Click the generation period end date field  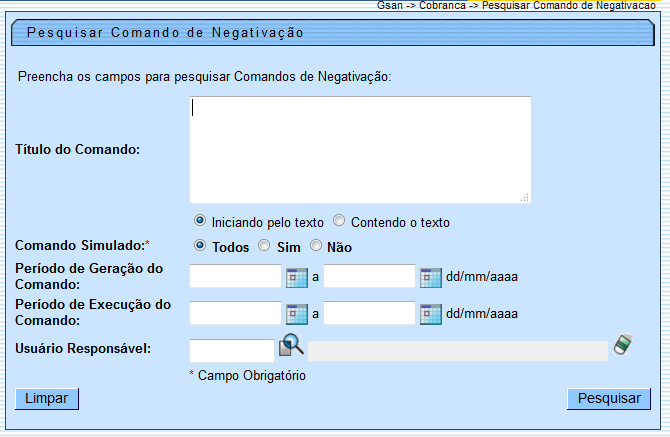[369, 277]
